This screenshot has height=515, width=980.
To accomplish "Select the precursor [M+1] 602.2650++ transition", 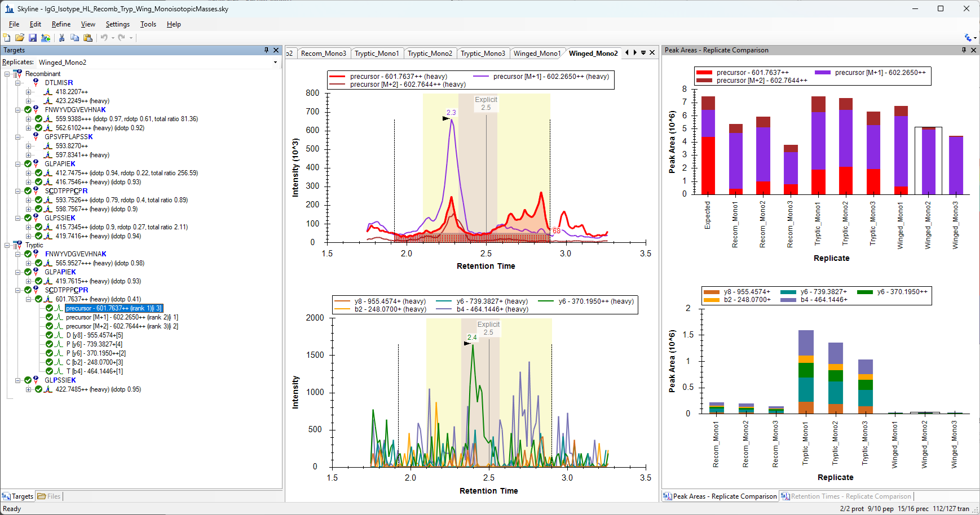I will (122, 317).
